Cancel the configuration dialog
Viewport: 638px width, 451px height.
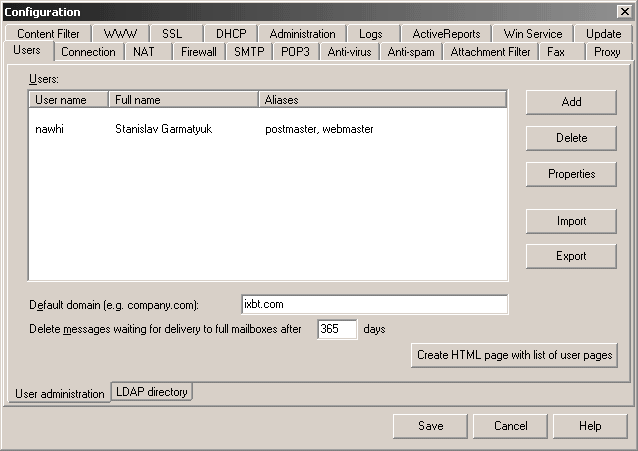point(510,426)
